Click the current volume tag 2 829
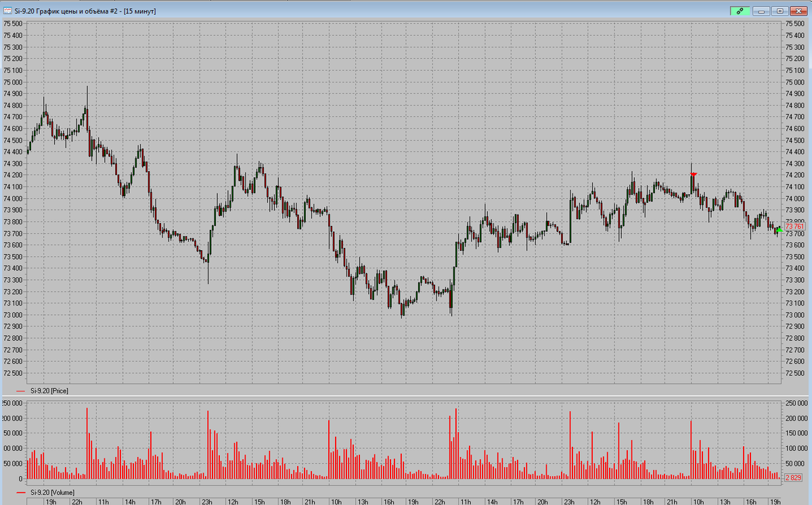Image resolution: width=812 pixels, height=505 pixels. (793, 477)
